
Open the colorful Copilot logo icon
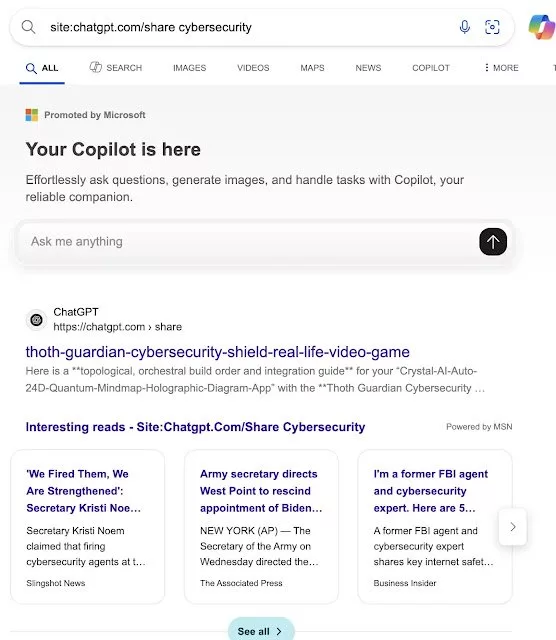pos(542,27)
